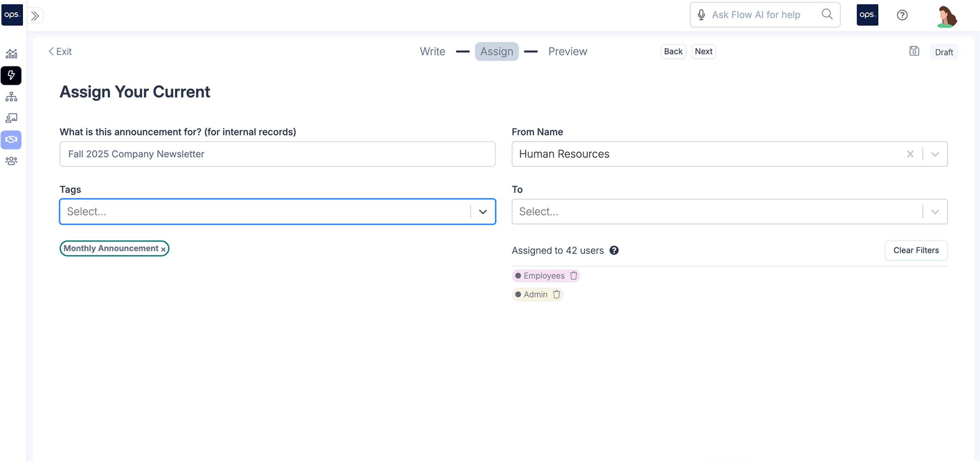Open the analytics chart sidebar icon
The image size is (980, 461).
click(11, 53)
